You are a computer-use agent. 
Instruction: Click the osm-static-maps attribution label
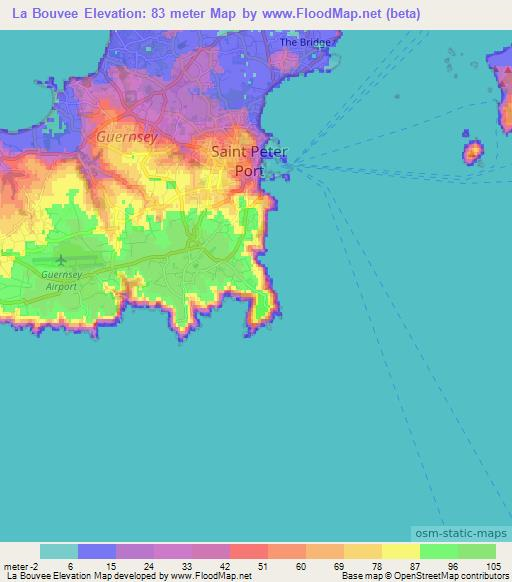pyautogui.click(x=461, y=533)
